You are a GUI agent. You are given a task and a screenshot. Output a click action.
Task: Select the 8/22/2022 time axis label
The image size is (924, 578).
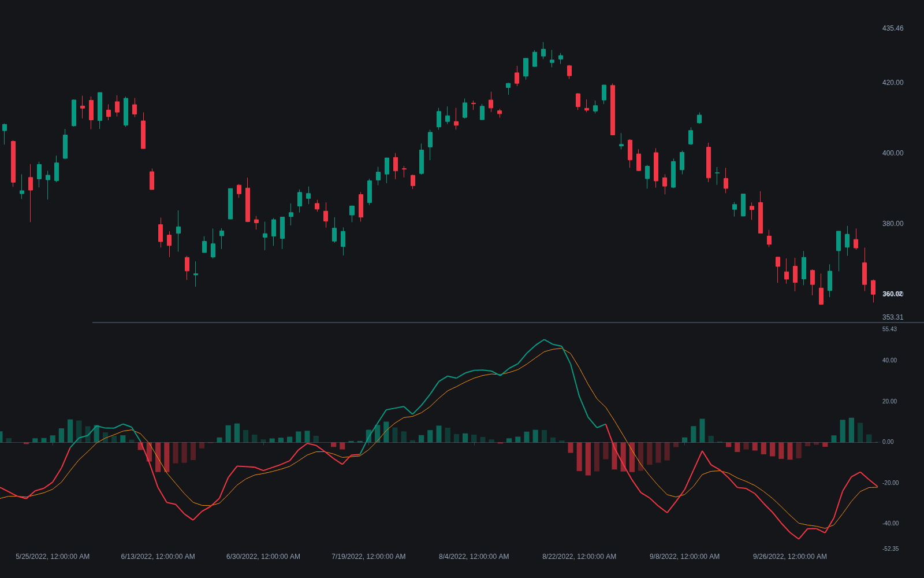point(579,557)
